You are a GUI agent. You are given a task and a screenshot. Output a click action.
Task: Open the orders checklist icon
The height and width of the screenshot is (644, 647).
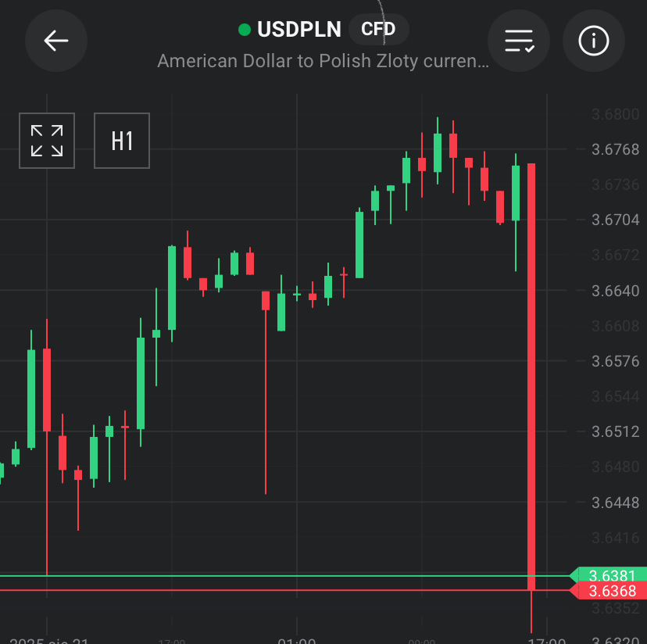519,41
